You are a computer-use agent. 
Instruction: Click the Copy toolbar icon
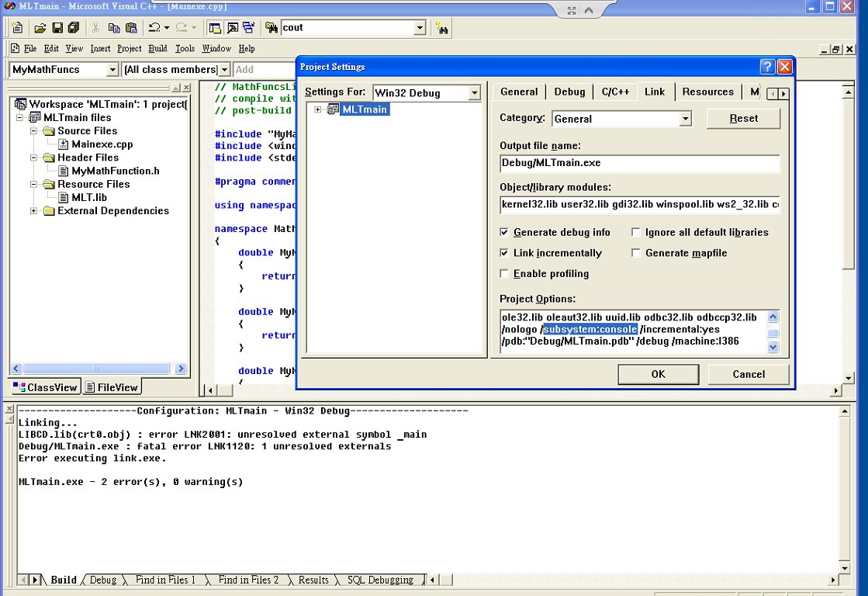114,28
